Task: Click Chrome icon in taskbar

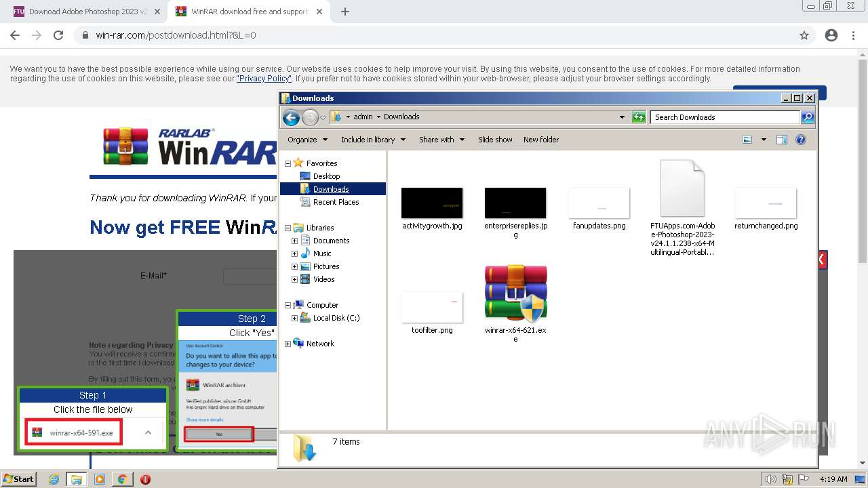Action: click(122, 479)
